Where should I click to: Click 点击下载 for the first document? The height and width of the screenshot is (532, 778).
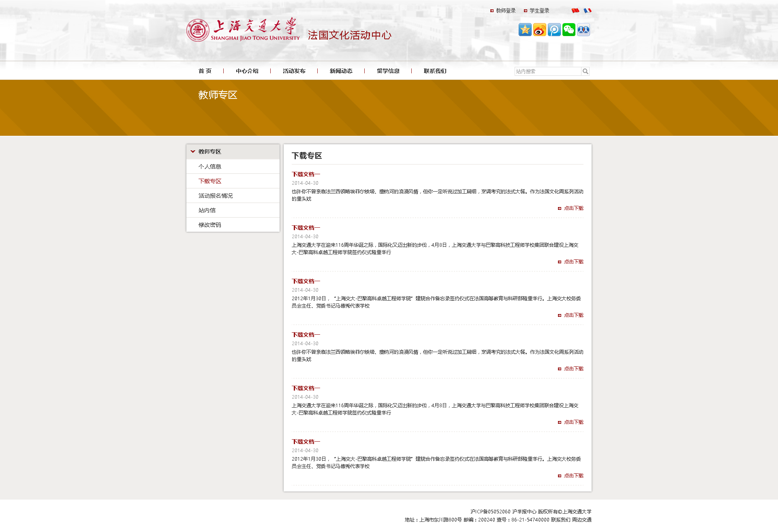point(573,208)
